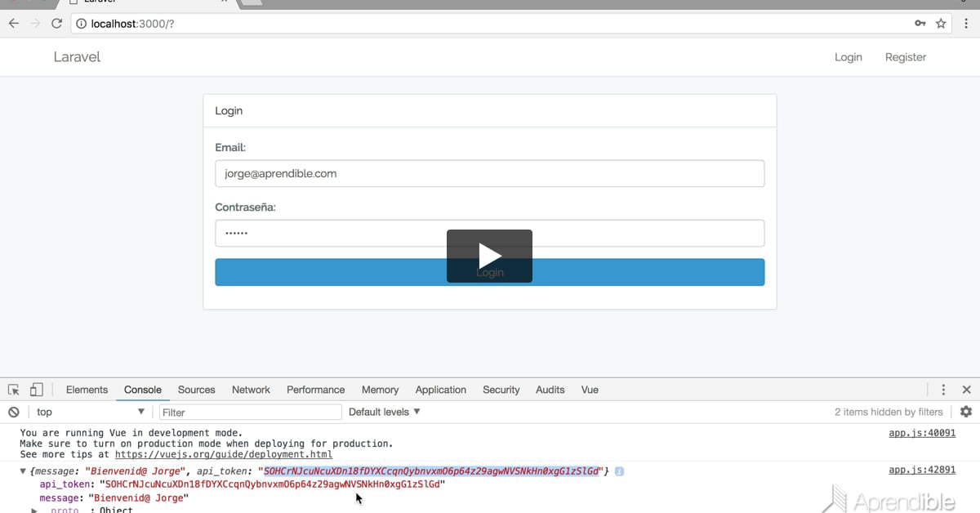Click the site info icon in the address bar
This screenshot has height=513, width=980.
[81, 24]
